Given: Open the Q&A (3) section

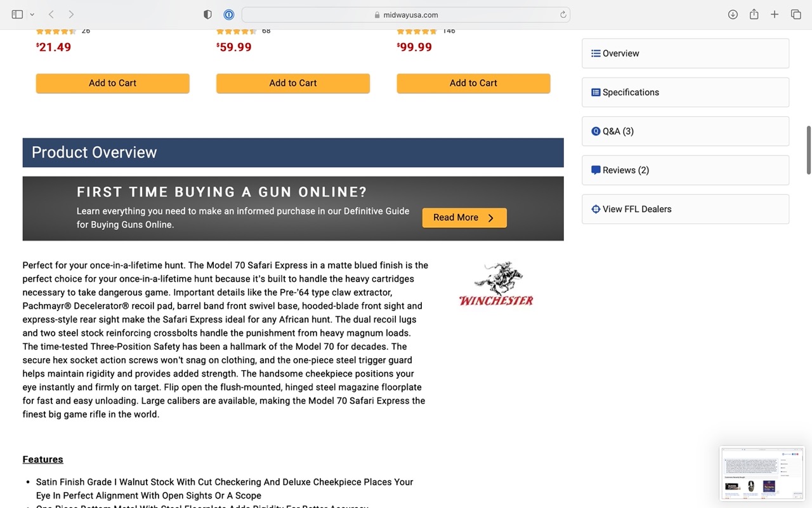Looking at the screenshot, I should pyautogui.click(x=685, y=131).
